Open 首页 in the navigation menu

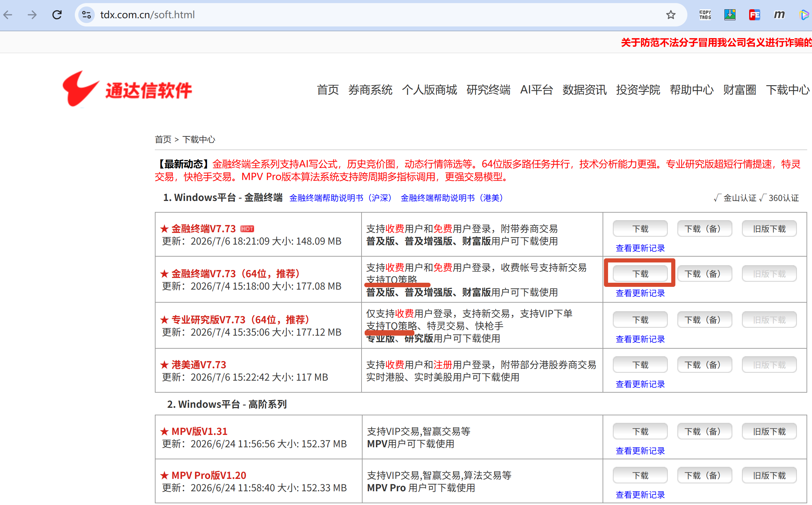click(328, 90)
